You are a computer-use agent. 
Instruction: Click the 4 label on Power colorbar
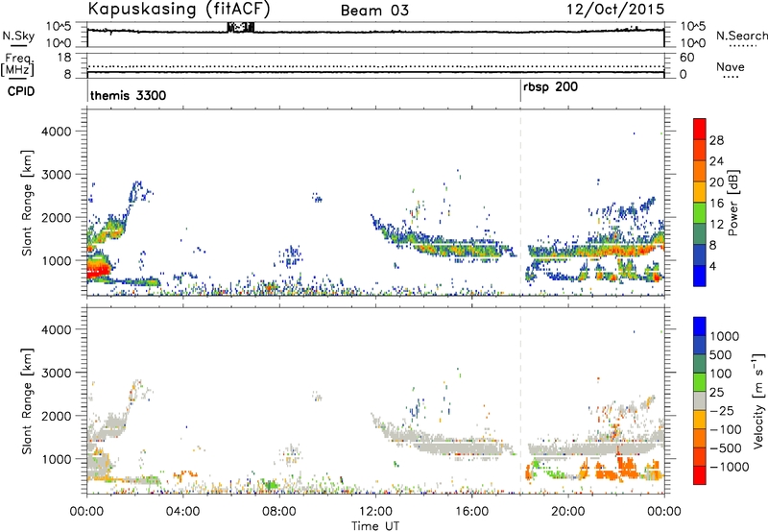(x=712, y=266)
